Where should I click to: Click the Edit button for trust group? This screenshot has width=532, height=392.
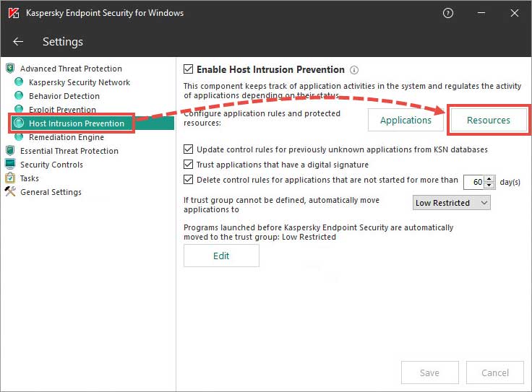pyautogui.click(x=221, y=256)
